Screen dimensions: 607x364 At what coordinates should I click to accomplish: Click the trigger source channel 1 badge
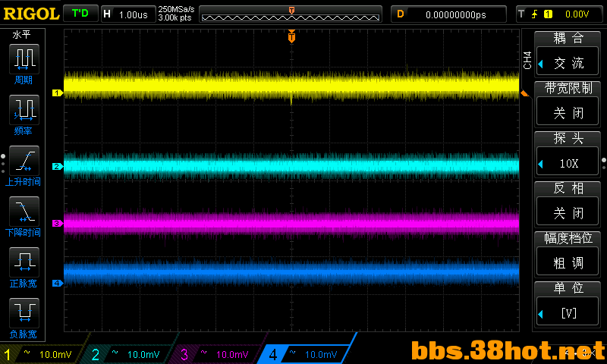point(548,14)
